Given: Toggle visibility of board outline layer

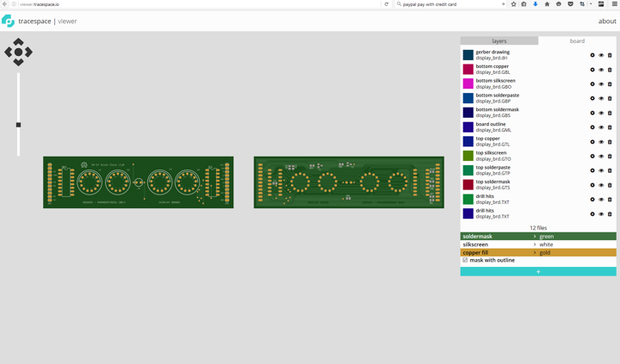Looking at the screenshot, I should (x=601, y=127).
